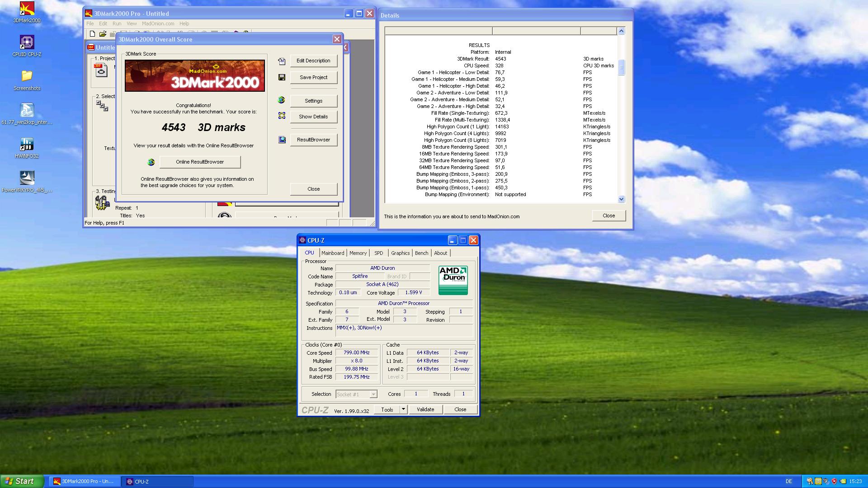
Task: Open the SPD tab in CPU-Z
Action: click(x=378, y=253)
